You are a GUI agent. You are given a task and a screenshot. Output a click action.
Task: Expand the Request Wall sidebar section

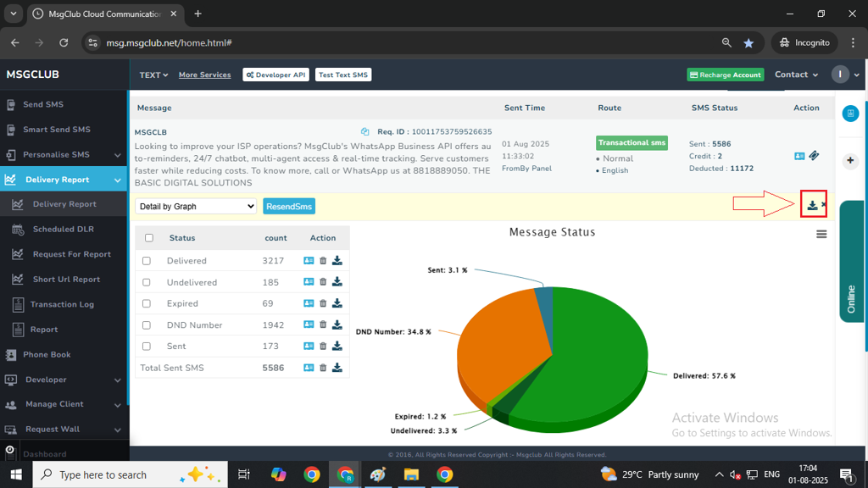click(x=64, y=430)
